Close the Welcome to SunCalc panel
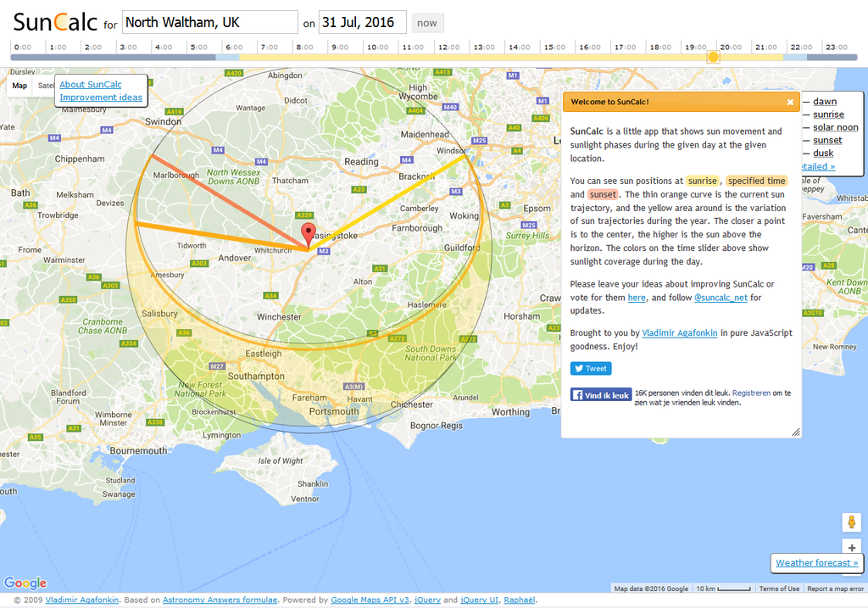868x608 pixels. [x=790, y=102]
